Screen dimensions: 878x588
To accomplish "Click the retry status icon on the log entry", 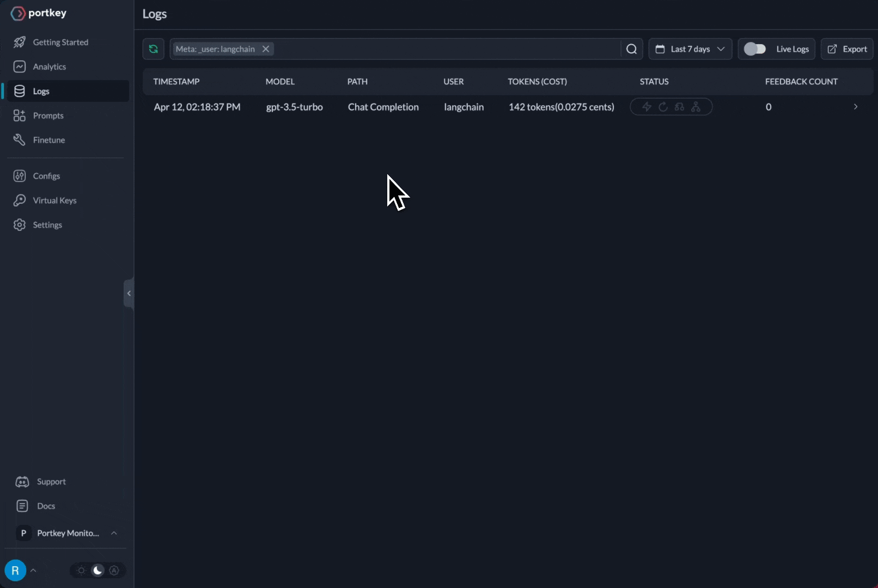I will pyautogui.click(x=663, y=107).
